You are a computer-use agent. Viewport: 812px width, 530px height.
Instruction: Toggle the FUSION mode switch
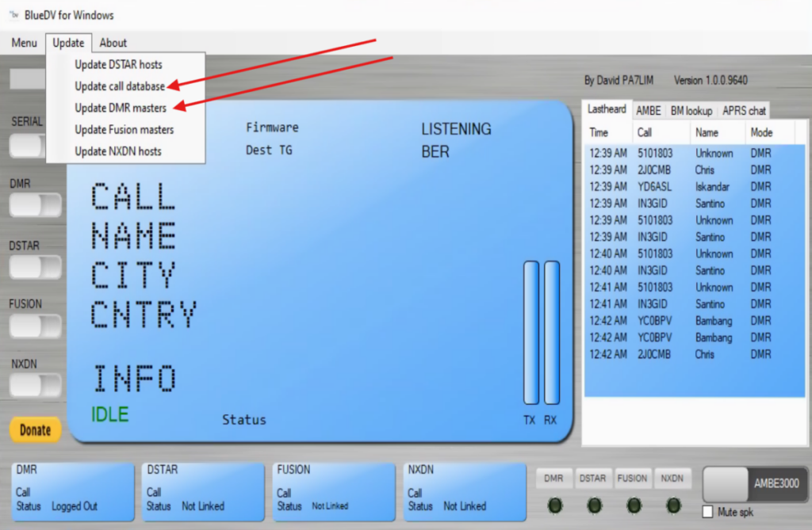[x=35, y=326]
